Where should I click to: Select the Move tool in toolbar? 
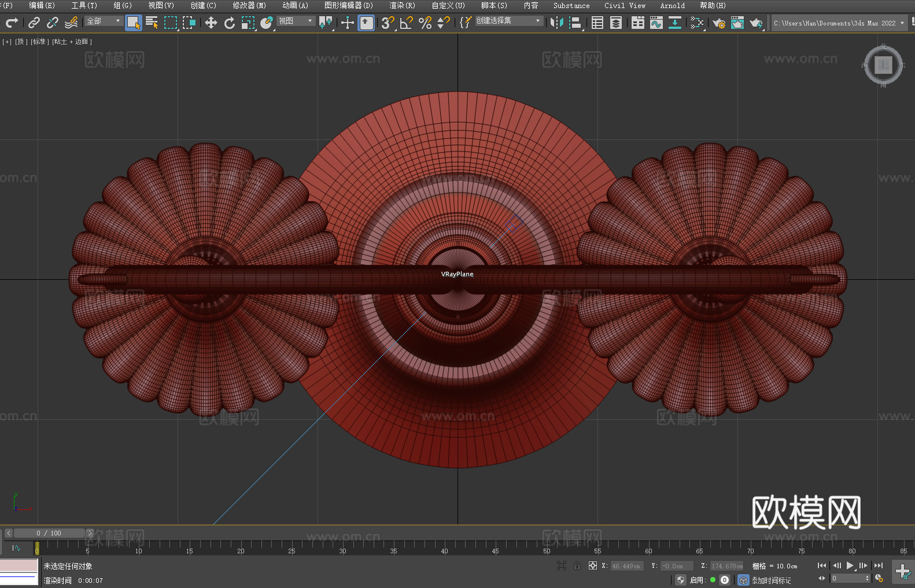(211, 23)
